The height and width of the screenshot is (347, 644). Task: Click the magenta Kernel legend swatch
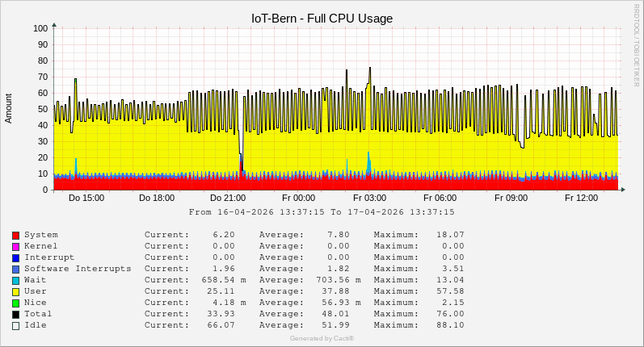tap(15, 246)
